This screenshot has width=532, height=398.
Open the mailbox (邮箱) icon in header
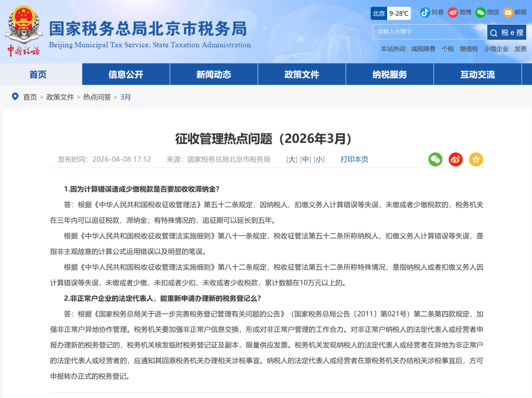pos(508,12)
